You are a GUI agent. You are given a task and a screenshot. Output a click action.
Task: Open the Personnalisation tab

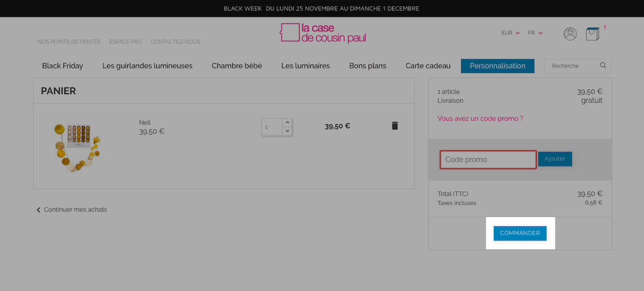(x=497, y=66)
